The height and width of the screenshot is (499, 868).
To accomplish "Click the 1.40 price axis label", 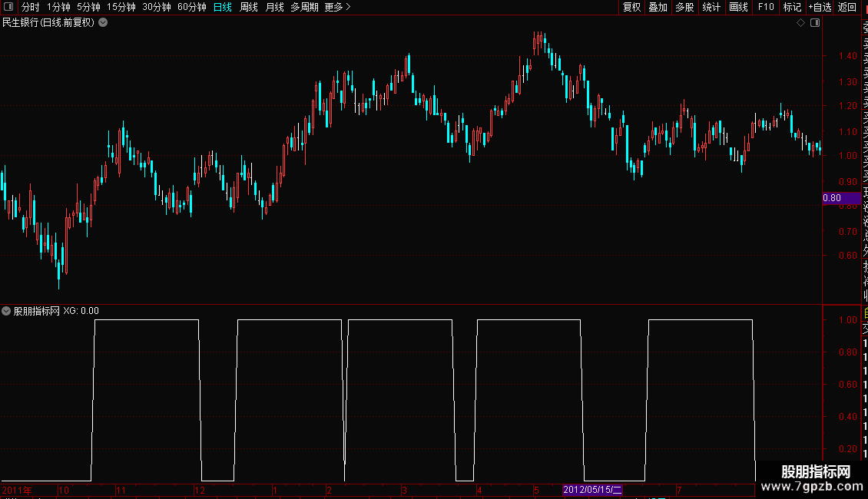I will (847, 56).
